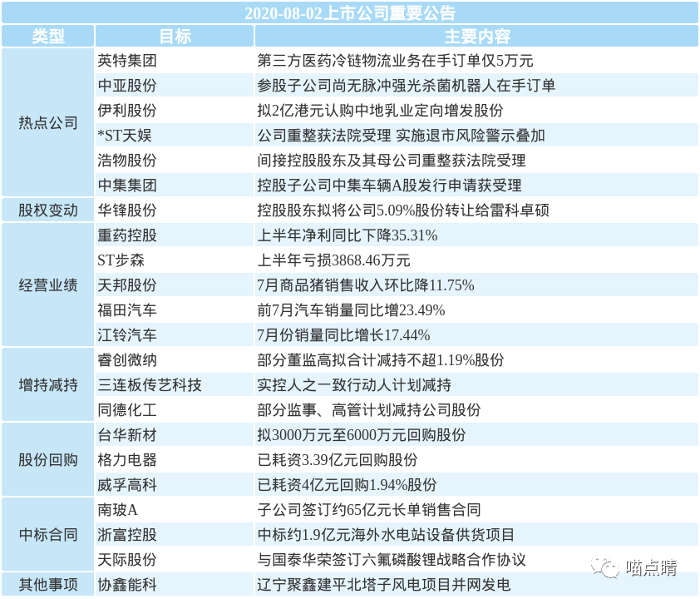Viewport: 700px width, 599px height.
Task: Click the 其他事项 category cell
Action: point(47,584)
